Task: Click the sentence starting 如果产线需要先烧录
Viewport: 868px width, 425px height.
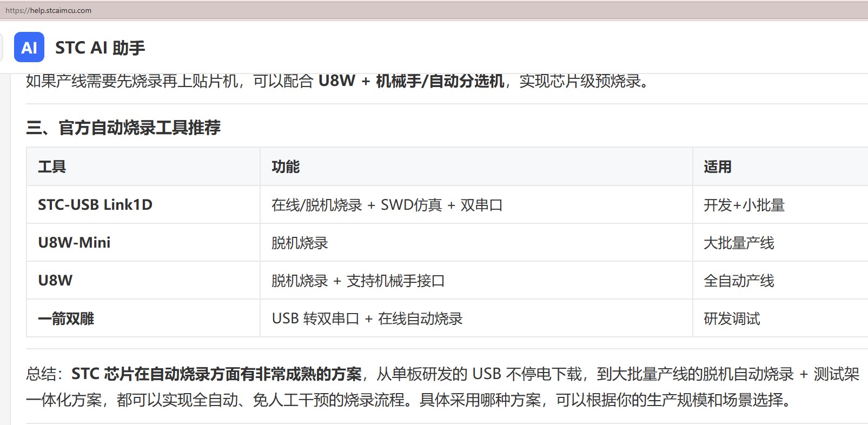Action: [x=337, y=81]
